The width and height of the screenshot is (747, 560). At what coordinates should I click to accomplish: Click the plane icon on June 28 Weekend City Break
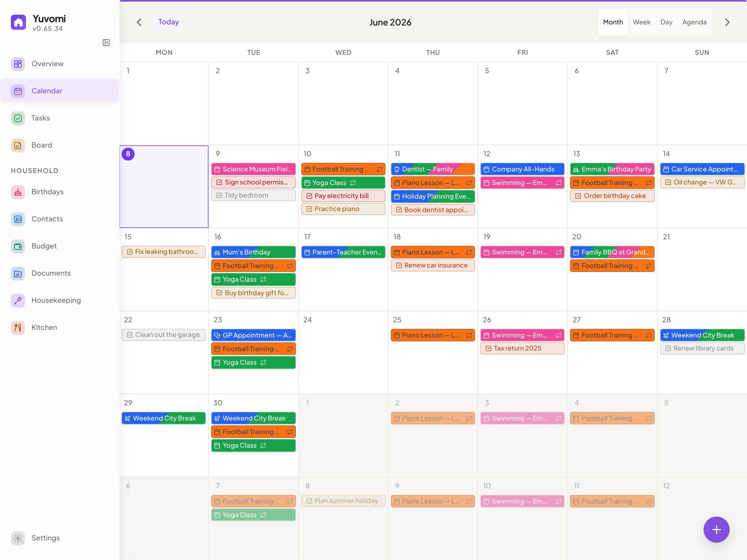(666, 335)
